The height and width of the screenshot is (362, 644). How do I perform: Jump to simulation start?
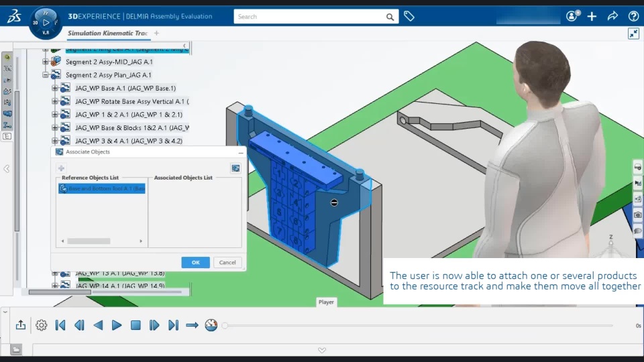pyautogui.click(x=60, y=325)
